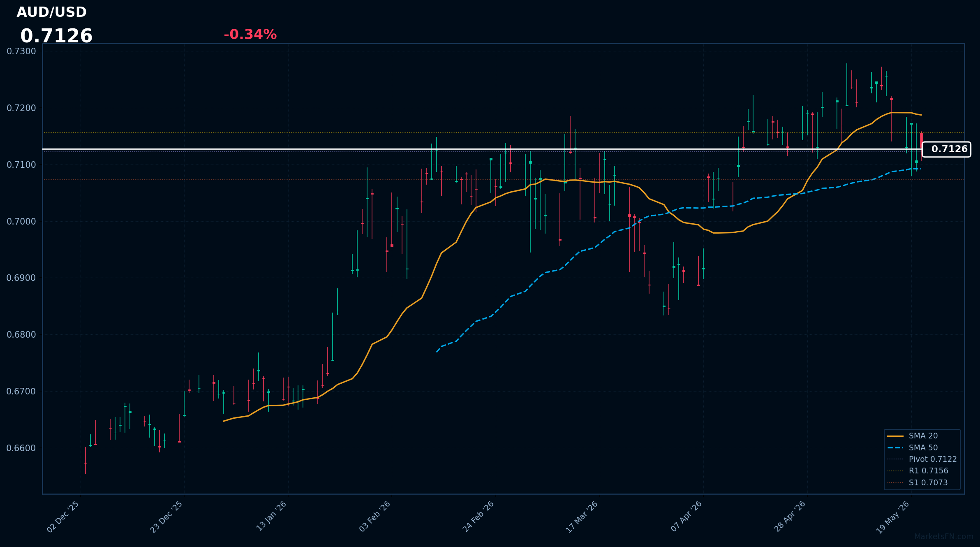Click the 0.6800 y-axis label
The width and height of the screenshot is (980, 547).
coord(21,335)
